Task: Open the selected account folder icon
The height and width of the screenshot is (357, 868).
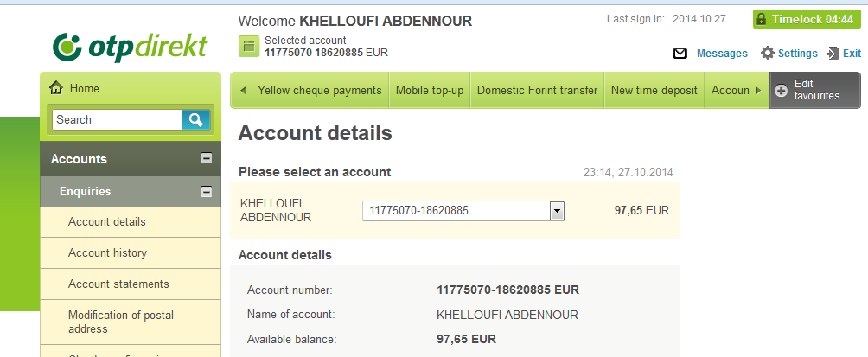Action: (x=249, y=47)
